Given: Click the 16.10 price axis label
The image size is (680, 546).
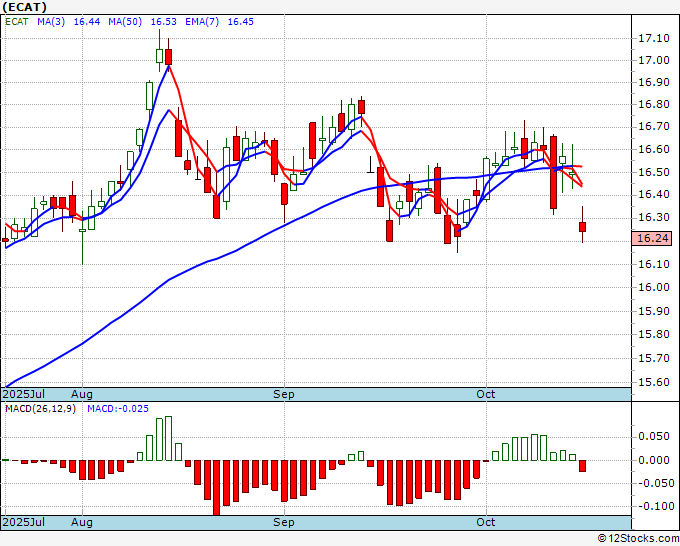Looking at the screenshot, I should tap(654, 264).
